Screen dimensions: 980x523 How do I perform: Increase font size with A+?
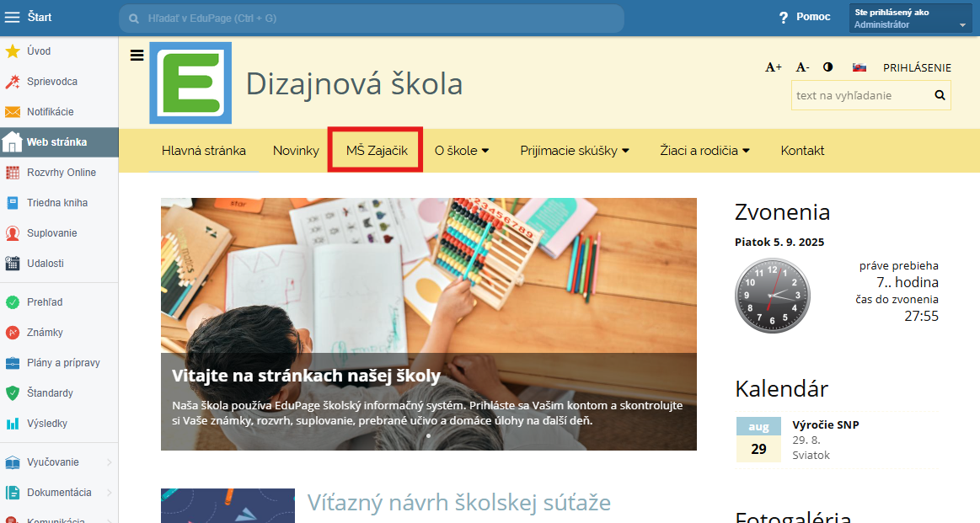(x=773, y=67)
